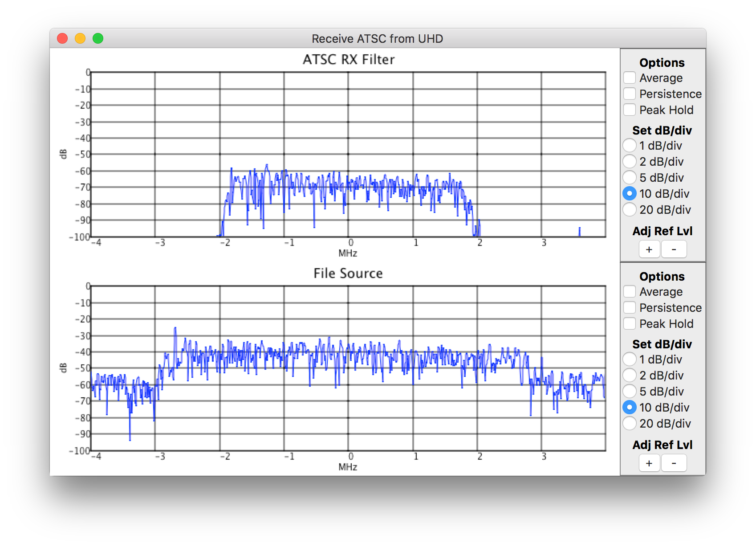Click the dB axis label of File Source
The height and width of the screenshot is (547, 756).
click(63, 368)
